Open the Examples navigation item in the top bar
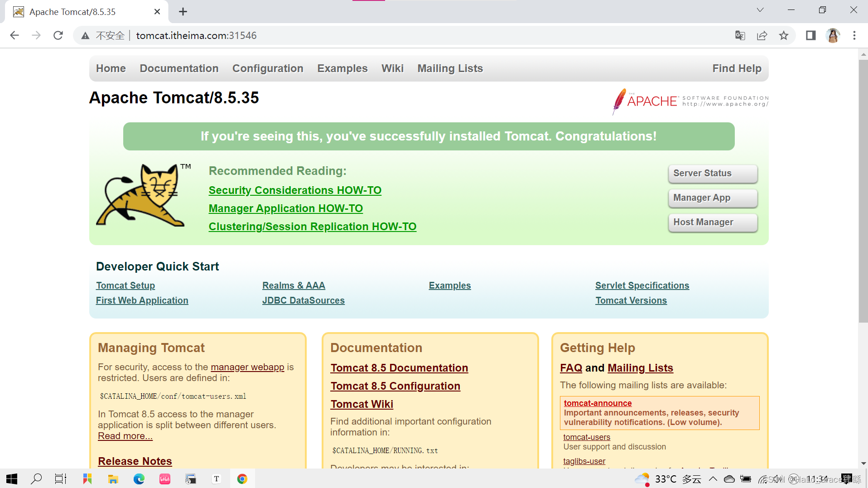868x488 pixels. tap(342, 68)
